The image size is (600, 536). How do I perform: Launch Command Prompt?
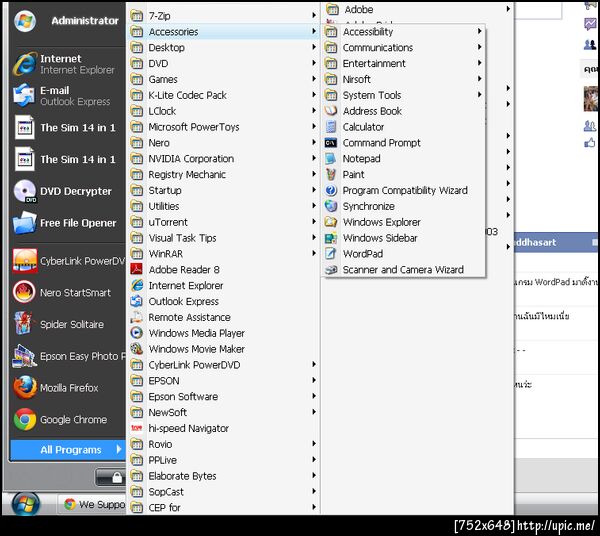point(404,143)
